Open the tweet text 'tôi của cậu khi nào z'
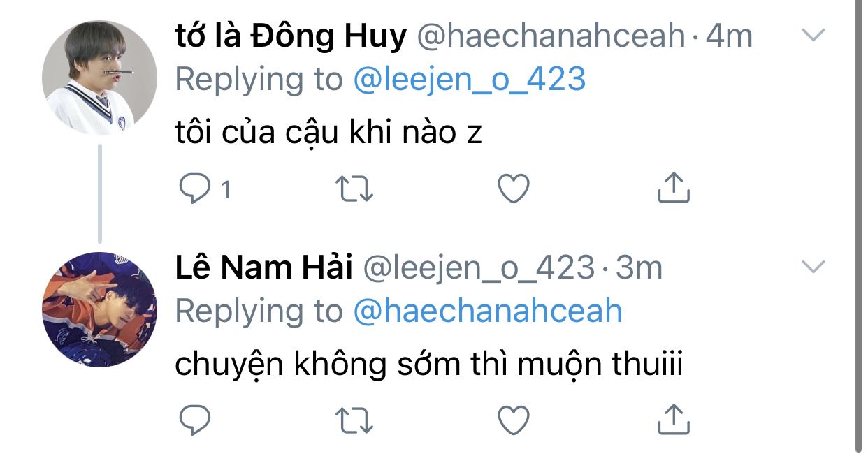The image size is (868, 456). [x=328, y=132]
